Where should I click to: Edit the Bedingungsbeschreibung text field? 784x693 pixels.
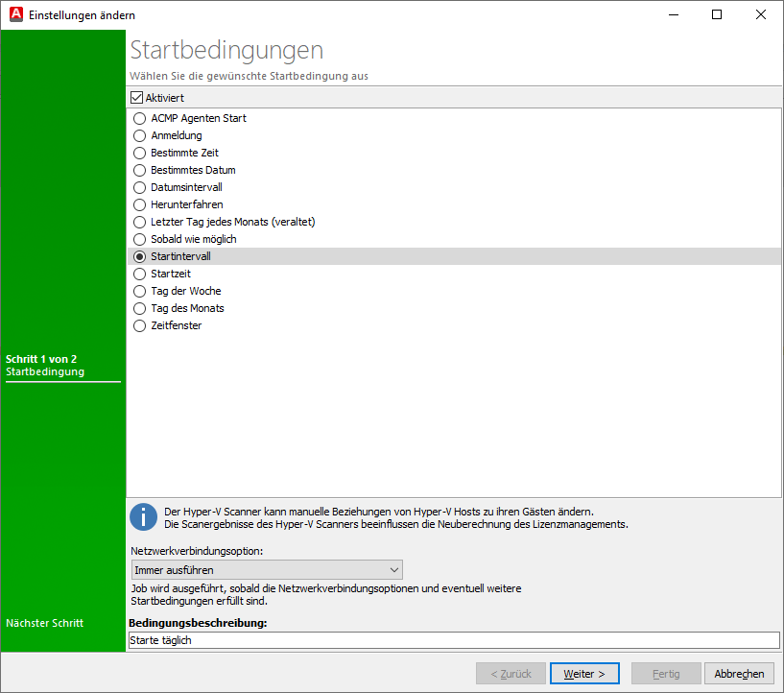(384, 639)
